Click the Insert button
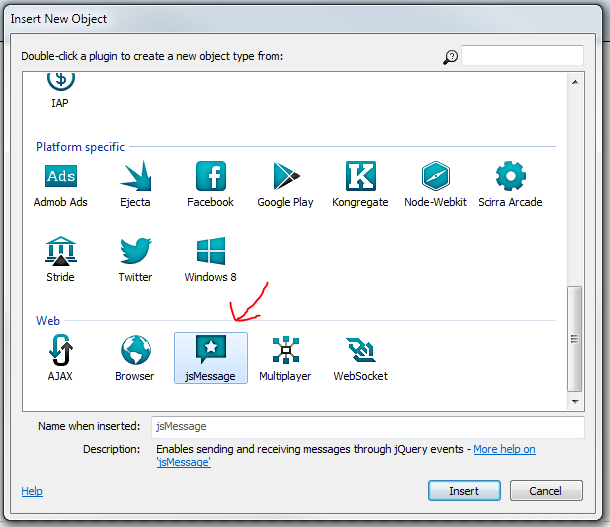 coord(464,491)
